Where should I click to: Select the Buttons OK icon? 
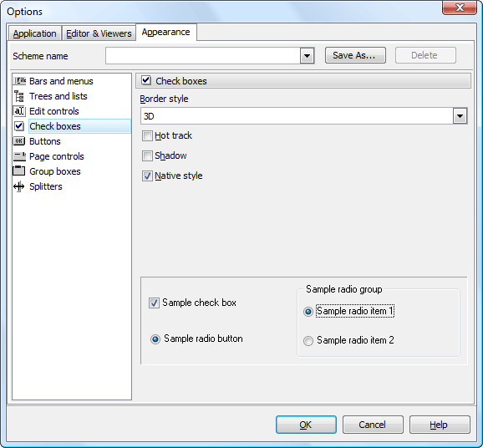tap(19, 141)
